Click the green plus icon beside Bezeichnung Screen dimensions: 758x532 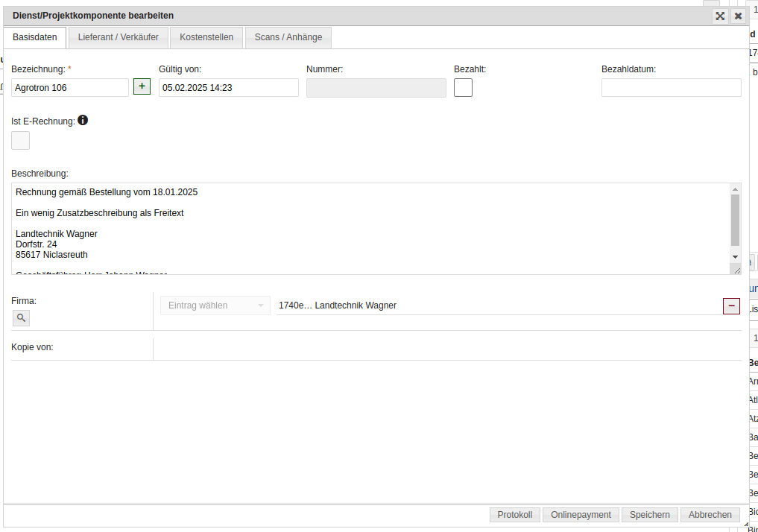pyautogui.click(x=142, y=86)
